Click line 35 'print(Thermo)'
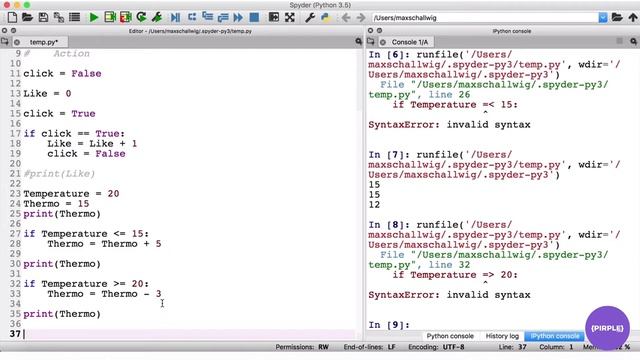 tap(62, 314)
